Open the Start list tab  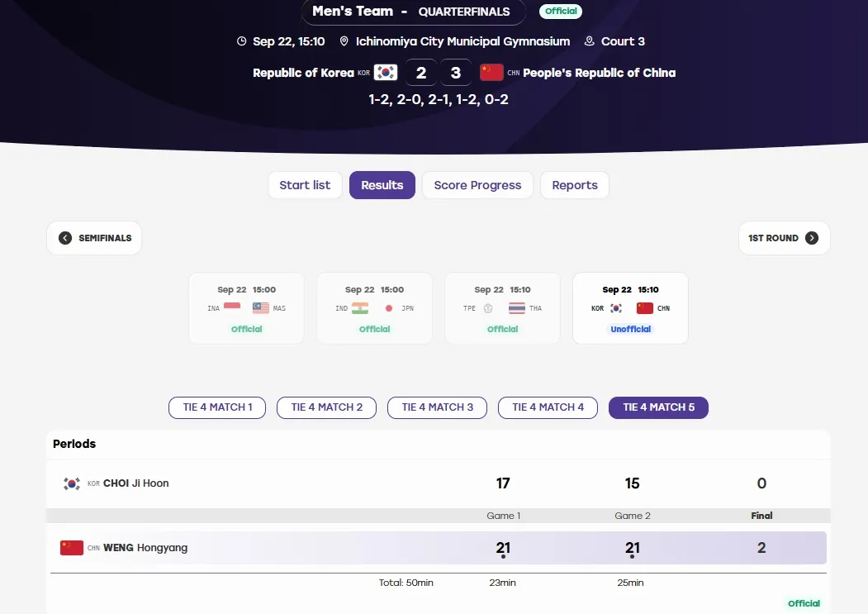pos(305,185)
